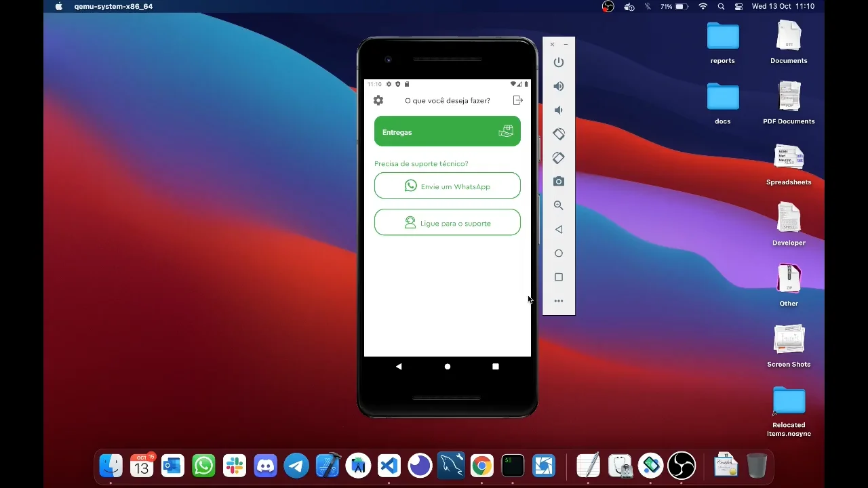Click the emulator toolbar overview square

coord(559,277)
